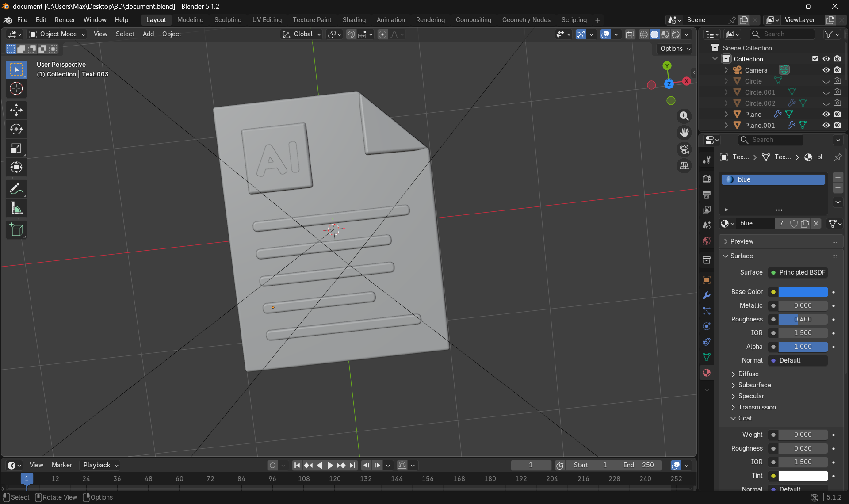This screenshot has width=849, height=504.
Task: Open the Render menu
Action: 65,20
